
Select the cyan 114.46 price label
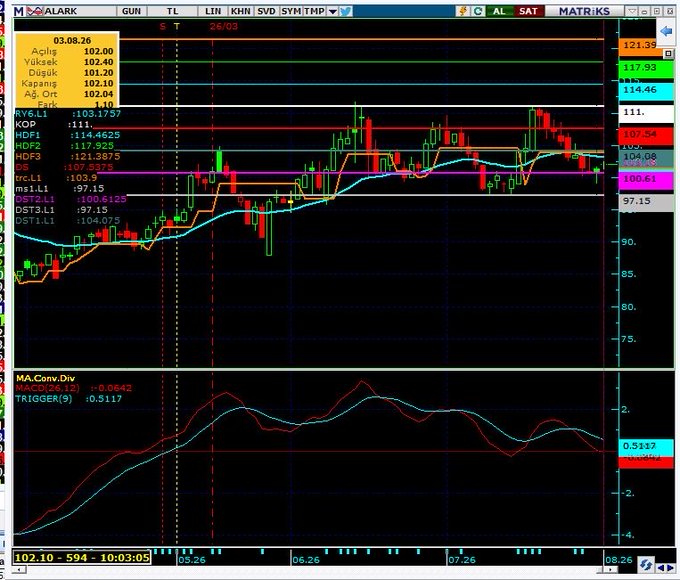point(646,91)
